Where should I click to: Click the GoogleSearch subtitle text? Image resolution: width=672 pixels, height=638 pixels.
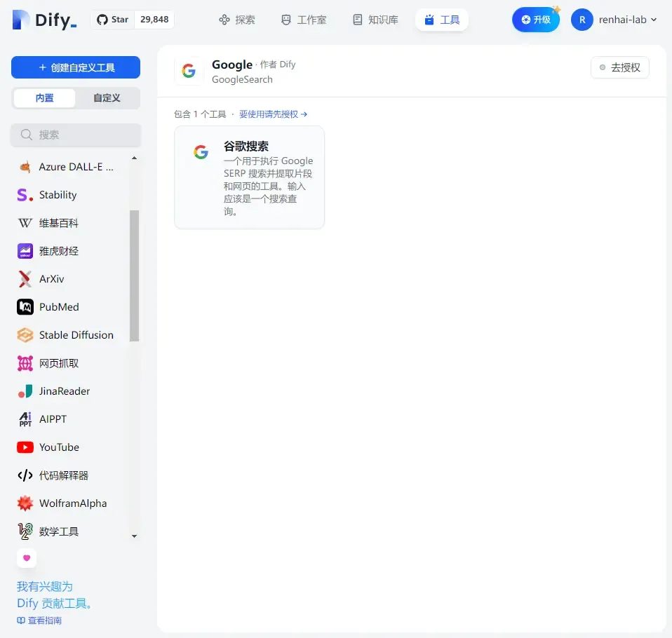click(x=242, y=80)
